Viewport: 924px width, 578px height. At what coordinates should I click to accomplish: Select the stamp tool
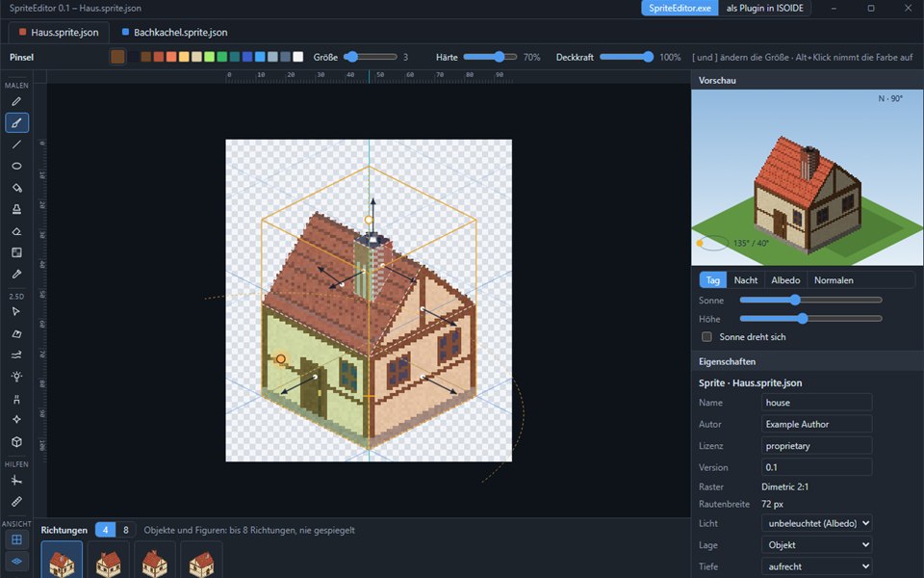pos(16,209)
